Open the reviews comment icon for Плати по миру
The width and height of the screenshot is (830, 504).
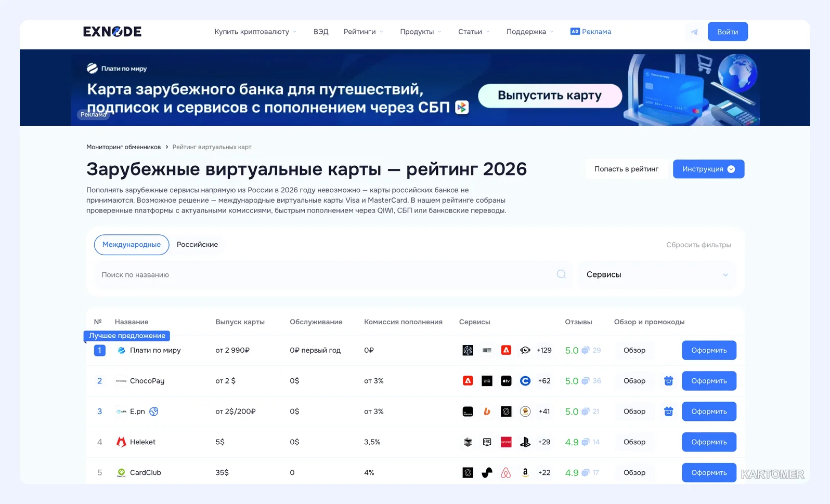pos(585,350)
